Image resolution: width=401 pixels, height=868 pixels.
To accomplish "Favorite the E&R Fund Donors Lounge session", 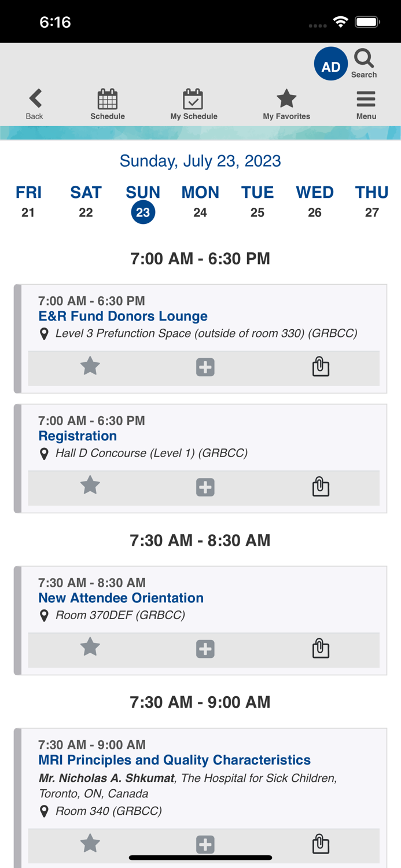I will tap(90, 367).
